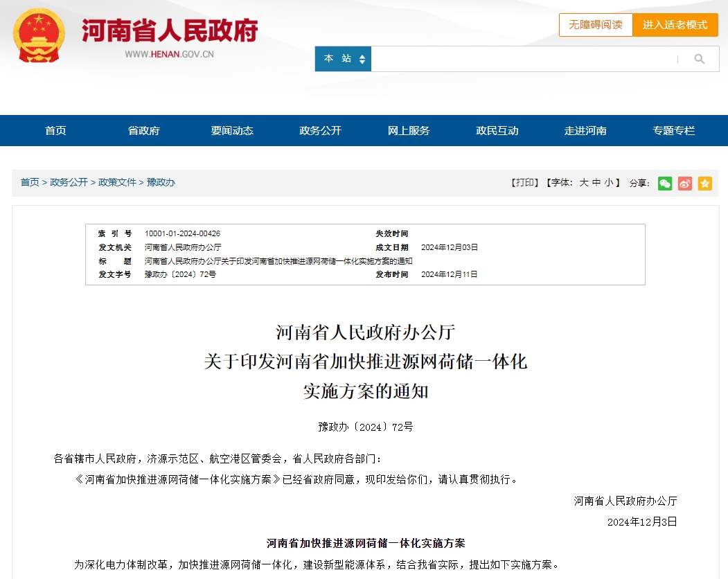Set font size to 大
The width and height of the screenshot is (728, 579).
584,182
